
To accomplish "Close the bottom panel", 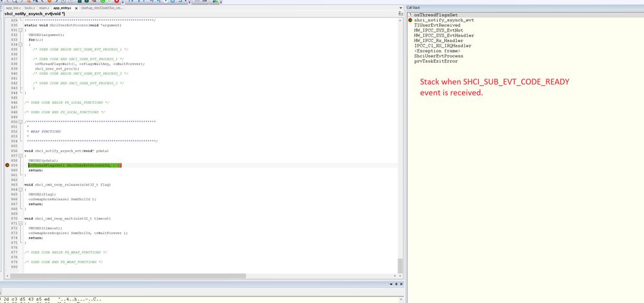I will [x=401, y=284].
